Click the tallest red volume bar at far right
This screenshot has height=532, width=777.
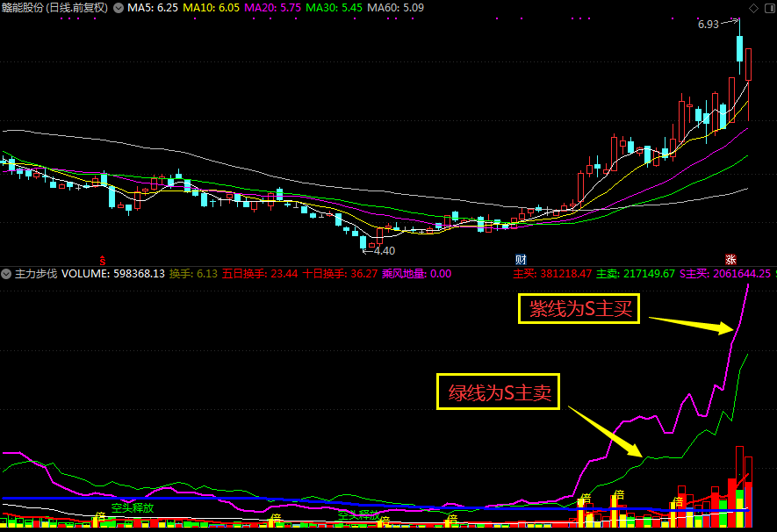740,486
